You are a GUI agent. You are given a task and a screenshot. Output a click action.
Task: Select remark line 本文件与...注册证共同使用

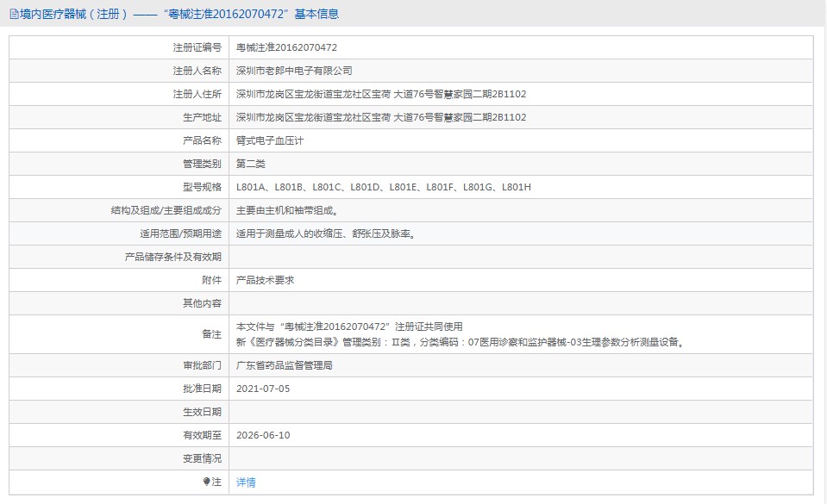(349, 327)
